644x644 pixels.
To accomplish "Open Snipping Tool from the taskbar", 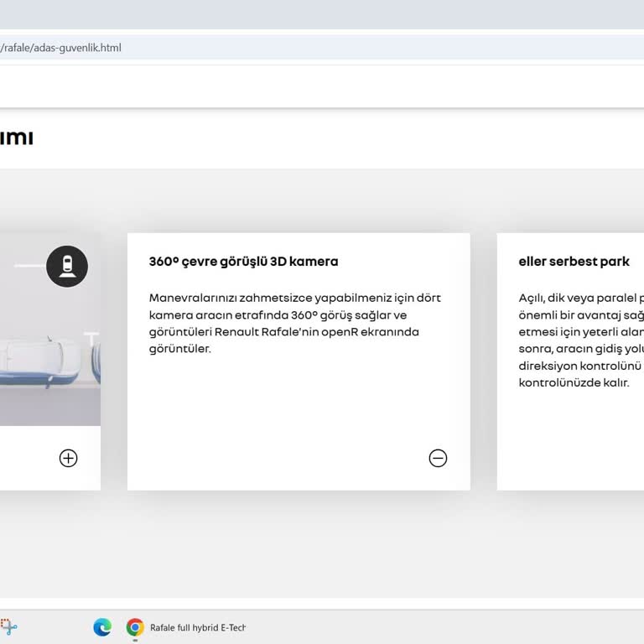I will click(x=8, y=627).
